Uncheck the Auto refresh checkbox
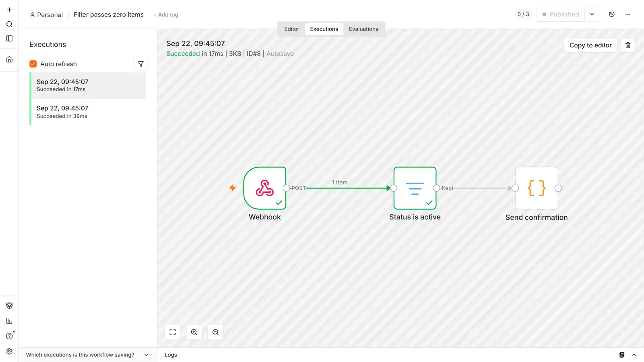 (33, 64)
